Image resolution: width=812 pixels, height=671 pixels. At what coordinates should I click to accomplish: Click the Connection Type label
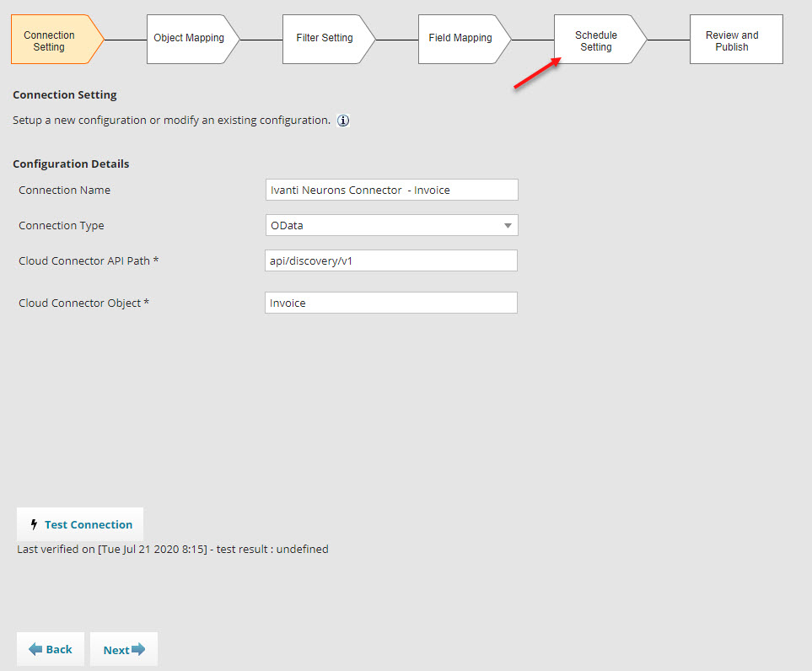coord(62,226)
